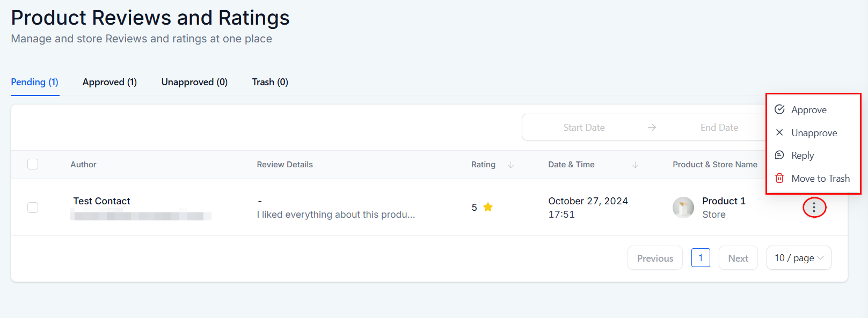Click the date range arrow icon
868x318 pixels.
pos(652,128)
